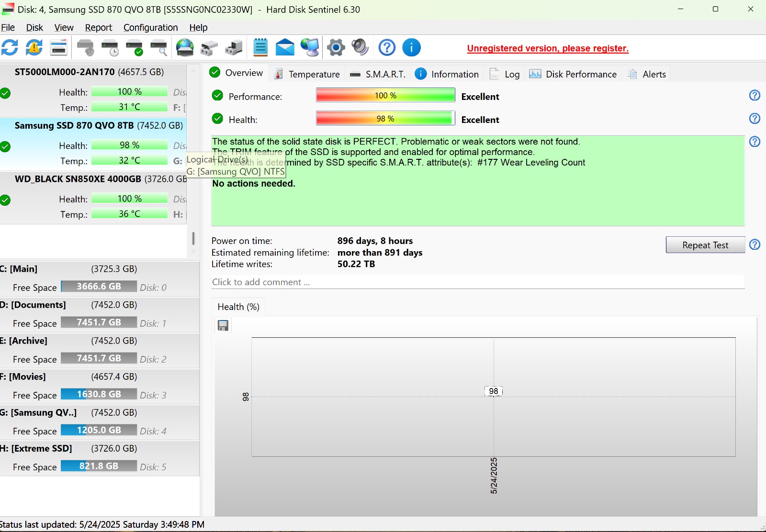Screen dimensions: 766x532
Task: Click the 3666.6 GB free space bar
Action: (99, 286)
